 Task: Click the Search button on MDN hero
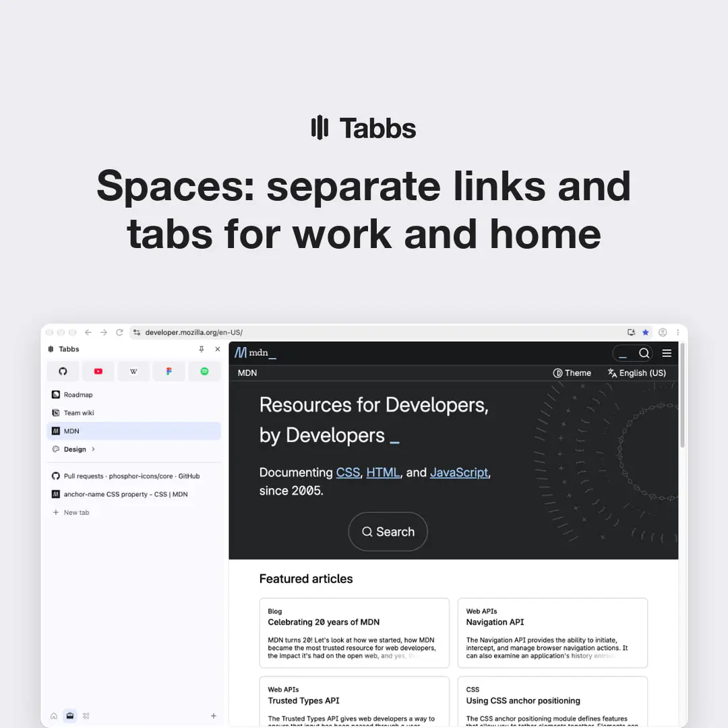click(x=388, y=532)
